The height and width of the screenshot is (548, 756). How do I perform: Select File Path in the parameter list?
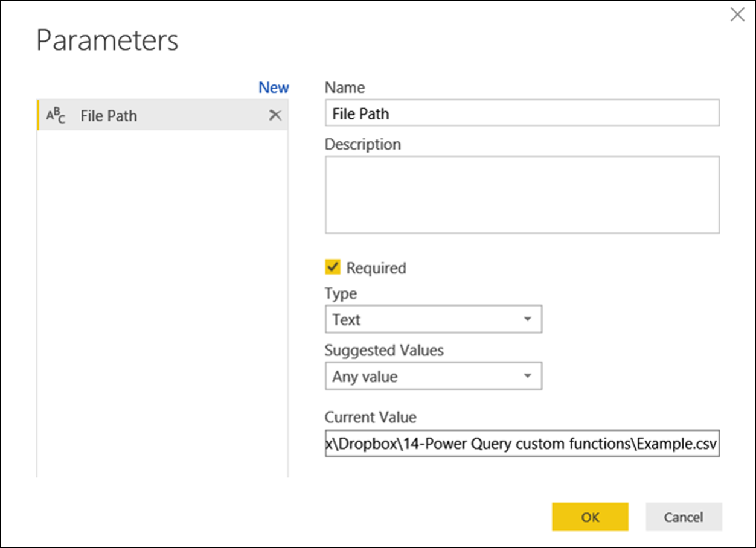(109, 116)
